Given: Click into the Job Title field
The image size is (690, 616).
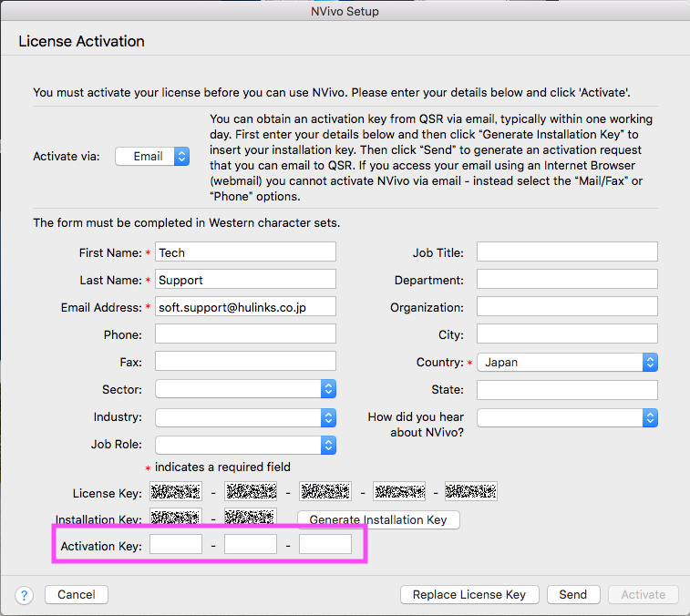Looking at the screenshot, I should point(567,252).
